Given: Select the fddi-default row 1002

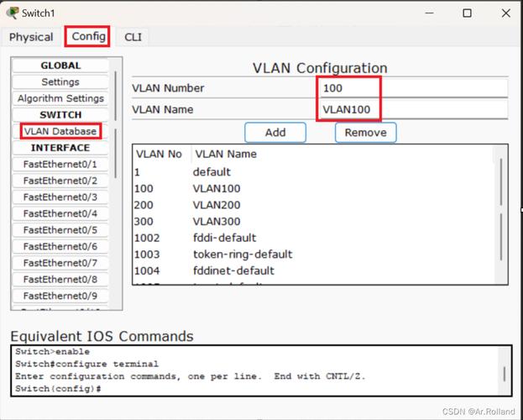Looking at the screenshot, I should (x=313, y=238).
